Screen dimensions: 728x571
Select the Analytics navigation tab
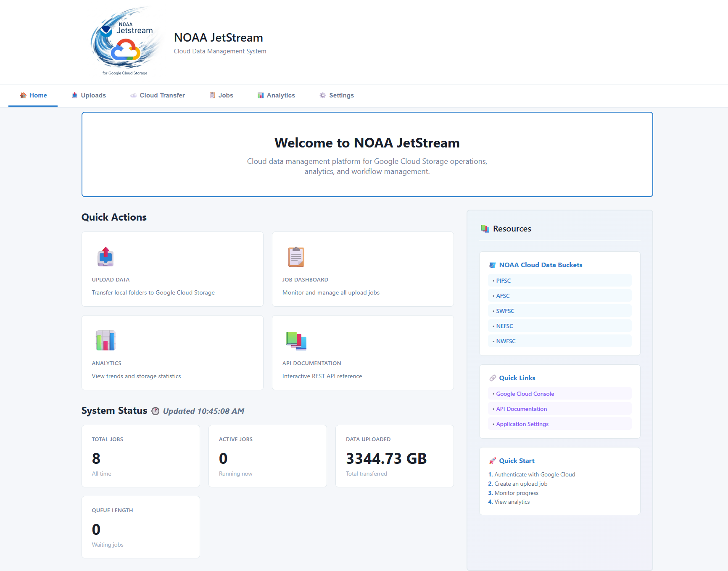pos(276,95)
